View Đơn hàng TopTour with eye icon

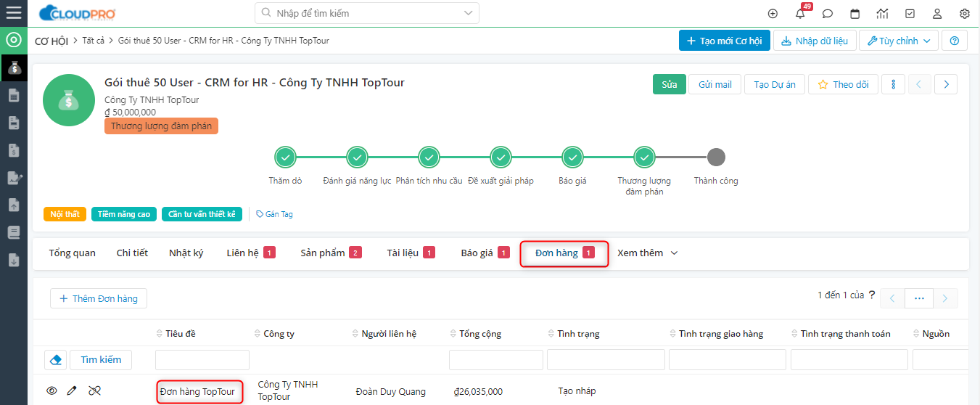pyautogui.click(x=52, y=391)
